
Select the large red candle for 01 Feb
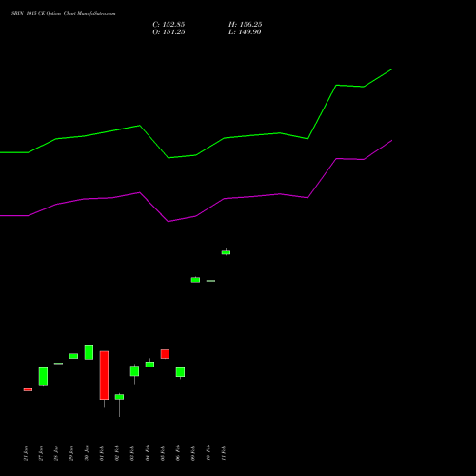coord(104,375)
